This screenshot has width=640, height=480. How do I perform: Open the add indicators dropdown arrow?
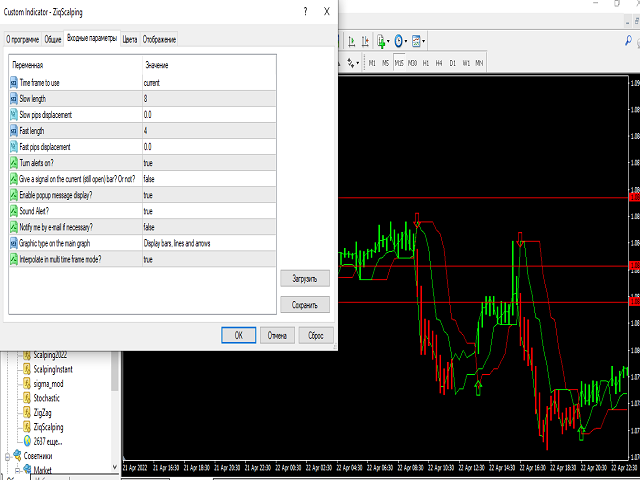click(x=388, y=41)
